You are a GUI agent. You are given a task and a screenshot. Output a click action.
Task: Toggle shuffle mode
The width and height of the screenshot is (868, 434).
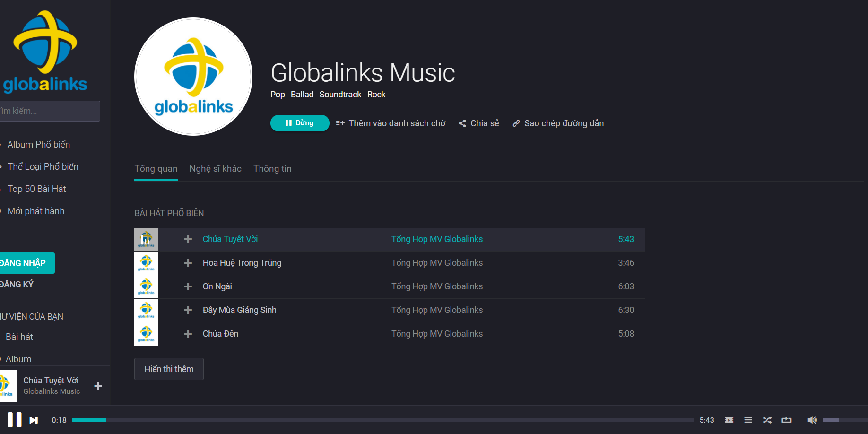[x=767, y=420]
